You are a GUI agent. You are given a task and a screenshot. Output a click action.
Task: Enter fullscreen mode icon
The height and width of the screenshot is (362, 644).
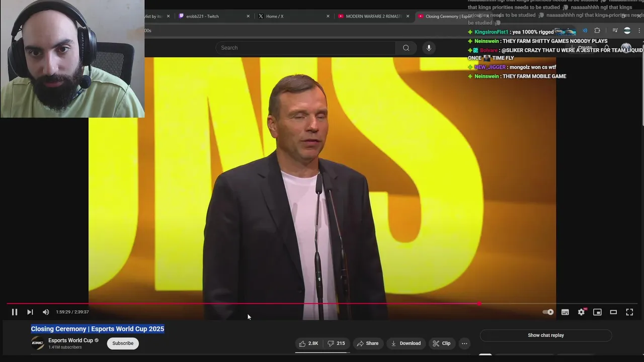629,312
